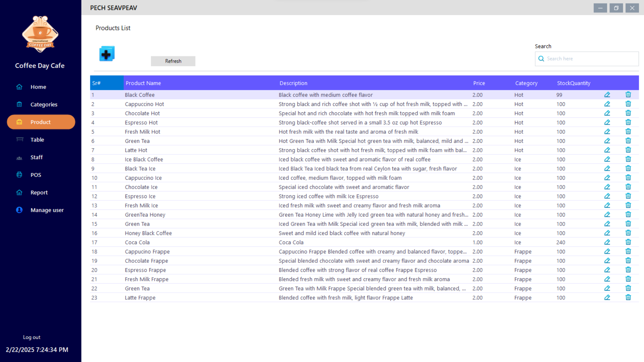644x362 pixels.
Task: Go to Categories in sidebar
Action: click(44, 105)
